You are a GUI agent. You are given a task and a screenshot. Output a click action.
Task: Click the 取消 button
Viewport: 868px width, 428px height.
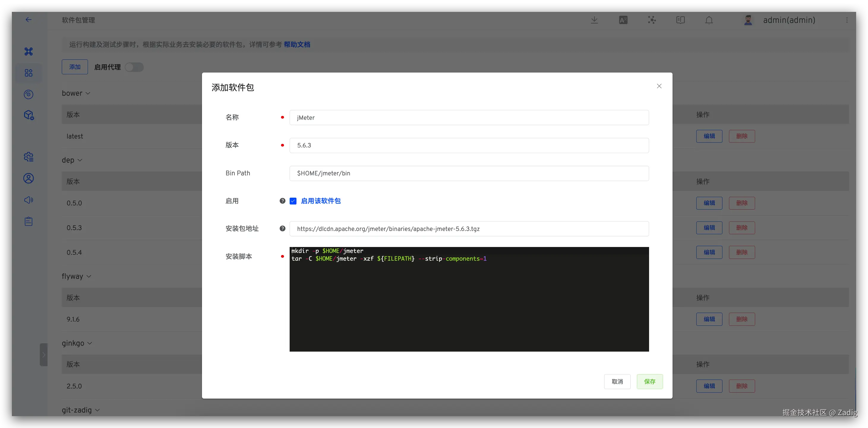pos(617,381)
